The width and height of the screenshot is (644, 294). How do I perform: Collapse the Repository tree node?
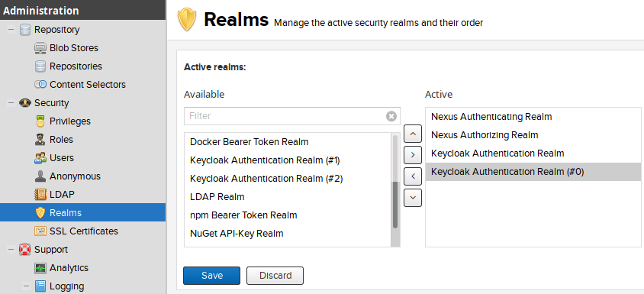tap(11, 30)
